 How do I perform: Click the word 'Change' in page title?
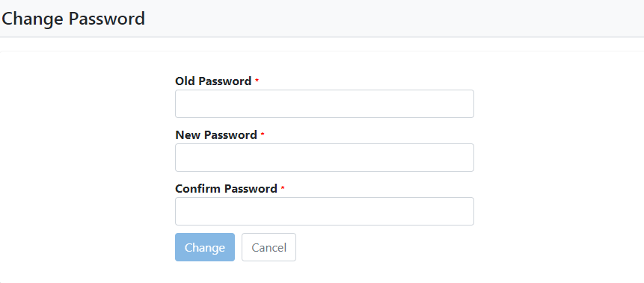tap(33, 19)
